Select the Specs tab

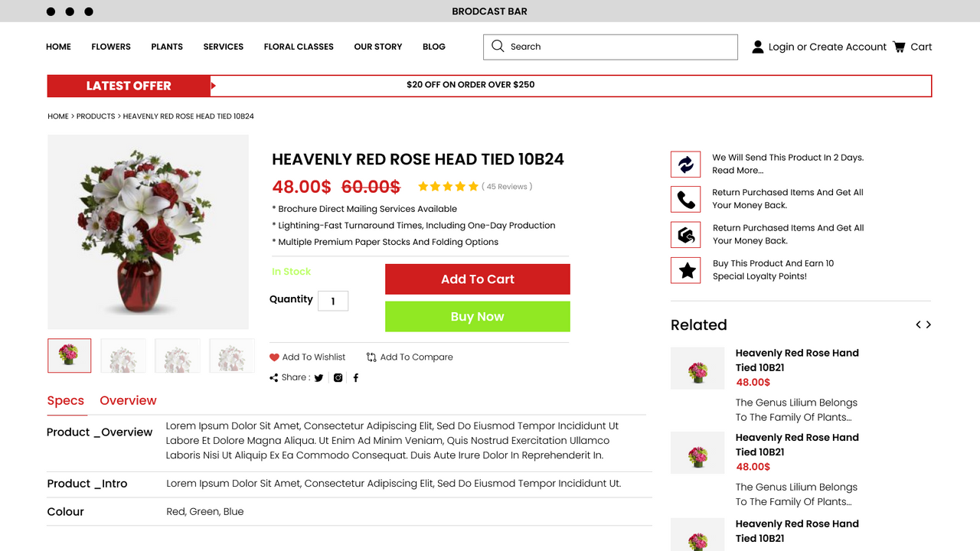pos(66,400)
